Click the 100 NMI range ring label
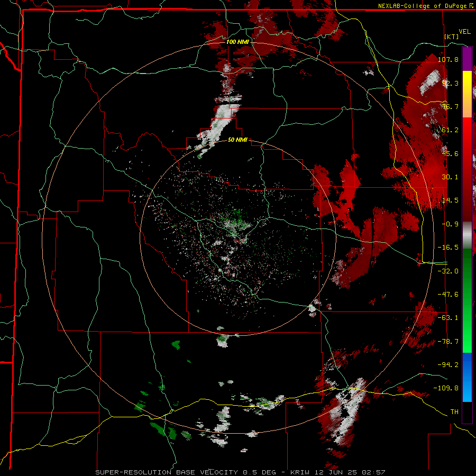The height and width of the screenshot is (476, 476). coord(237,42)
